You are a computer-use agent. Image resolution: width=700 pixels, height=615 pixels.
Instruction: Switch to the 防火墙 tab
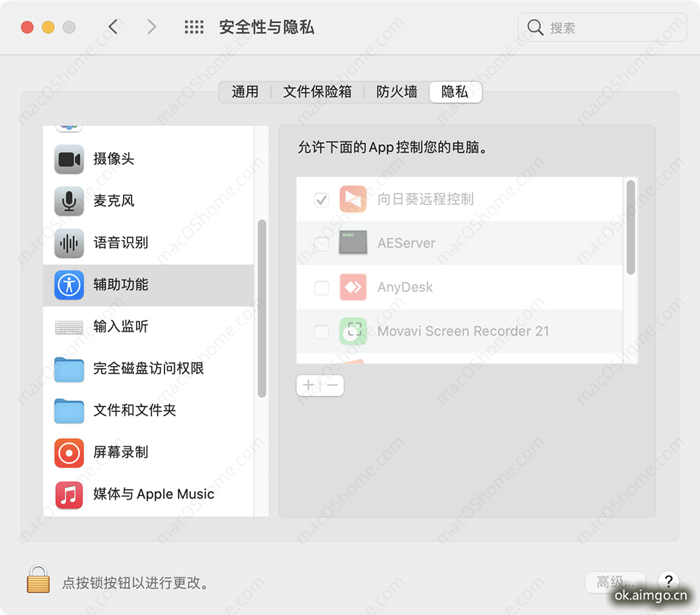coord(396,92)
